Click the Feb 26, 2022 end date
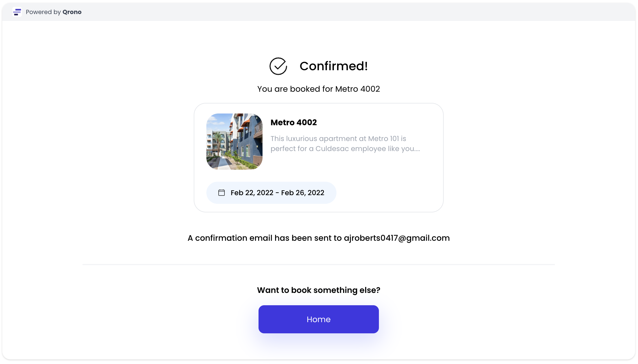638x364 pixels. (303, 193)
